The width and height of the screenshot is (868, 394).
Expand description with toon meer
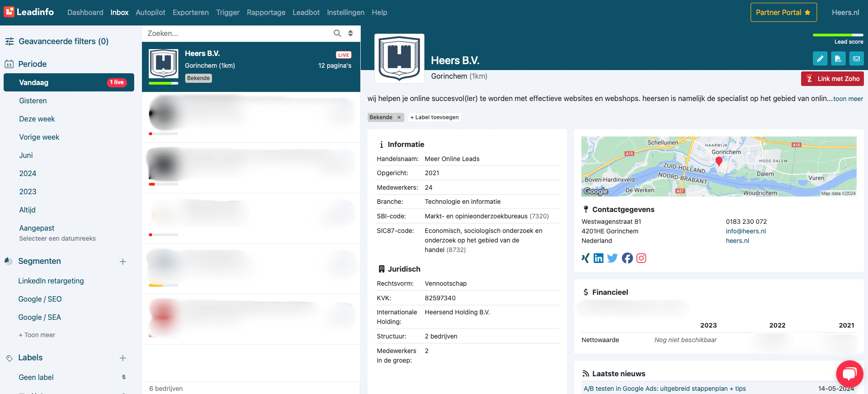point(848,99)
